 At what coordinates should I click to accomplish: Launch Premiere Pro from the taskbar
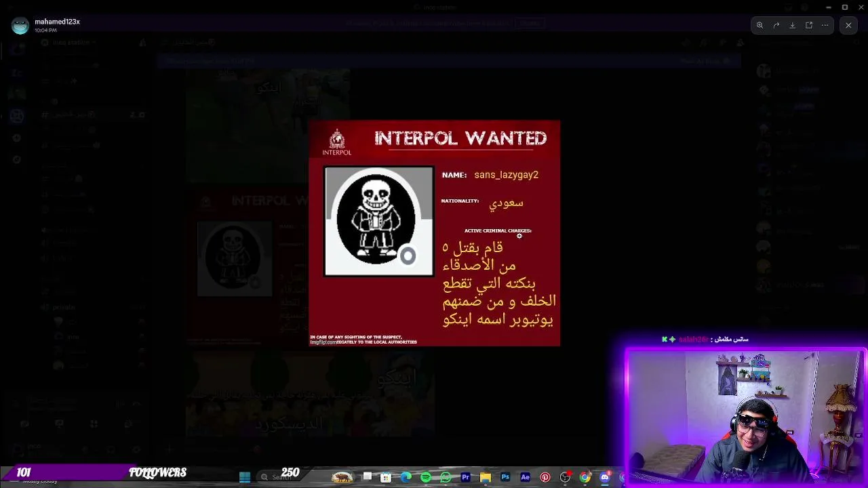click(465, 477)
